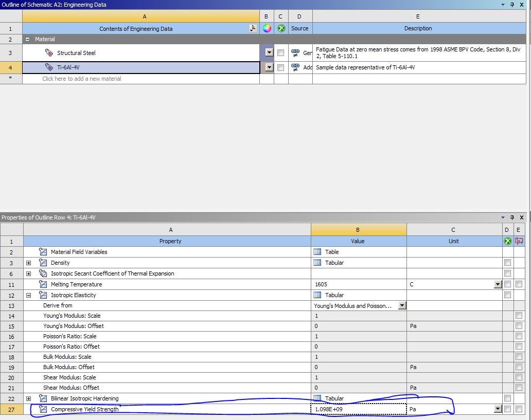Click the color wheel icon in Outline header
The height and width of the screenshot is (420, 531).
point(267,28)
